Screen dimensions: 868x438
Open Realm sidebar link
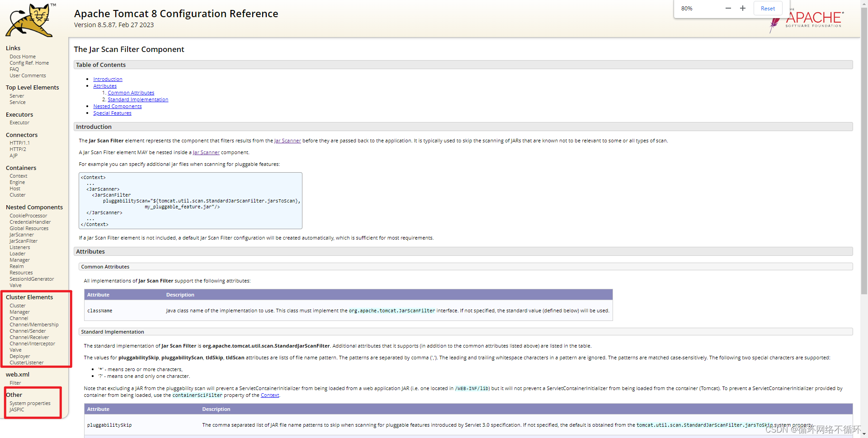pos(17,266)
